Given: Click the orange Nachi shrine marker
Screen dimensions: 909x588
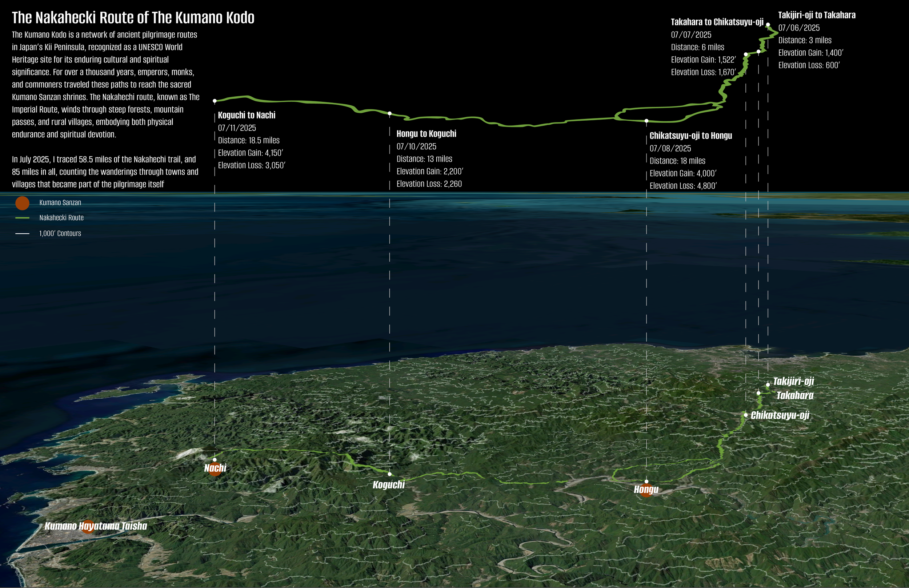Looking at the screenshot, I should [x=215, y=469].
